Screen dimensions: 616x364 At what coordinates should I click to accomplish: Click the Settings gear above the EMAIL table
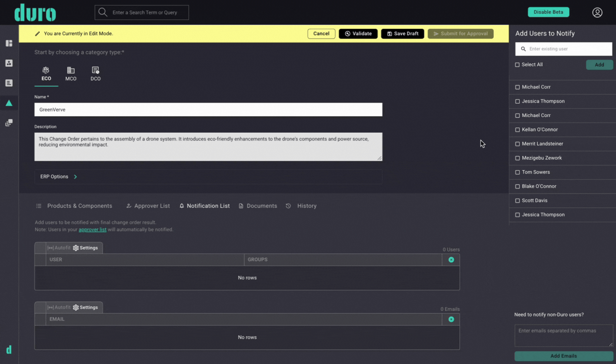[x=86, y=308]
